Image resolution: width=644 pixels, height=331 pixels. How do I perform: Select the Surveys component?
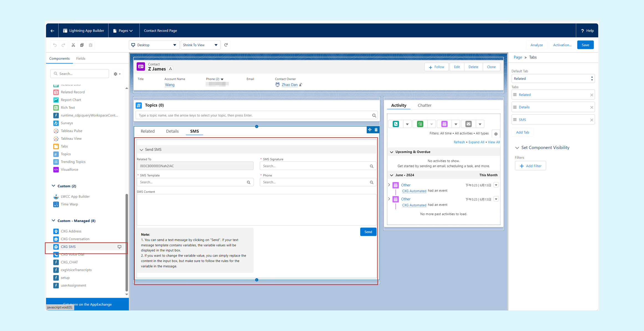(x=67, y=123)
